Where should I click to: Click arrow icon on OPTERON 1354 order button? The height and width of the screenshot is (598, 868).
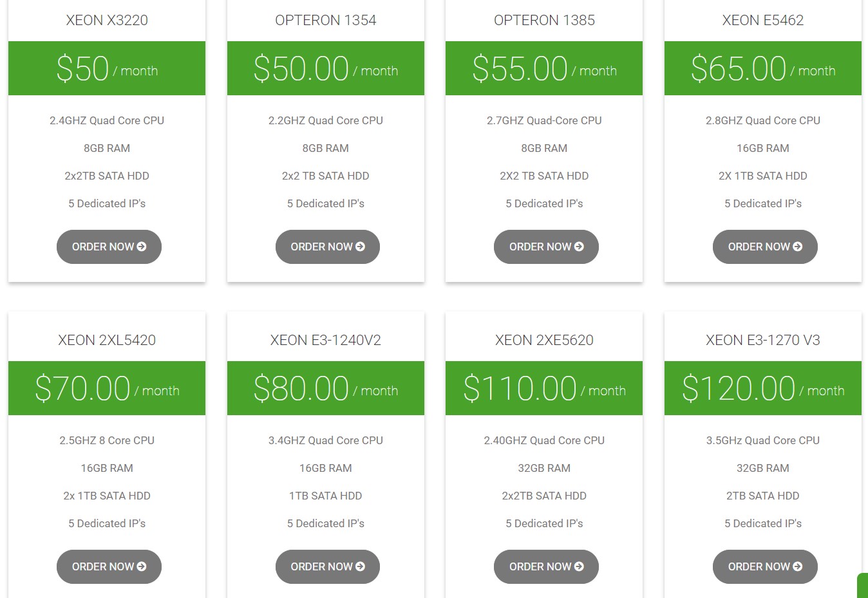[x=360, y=247]
